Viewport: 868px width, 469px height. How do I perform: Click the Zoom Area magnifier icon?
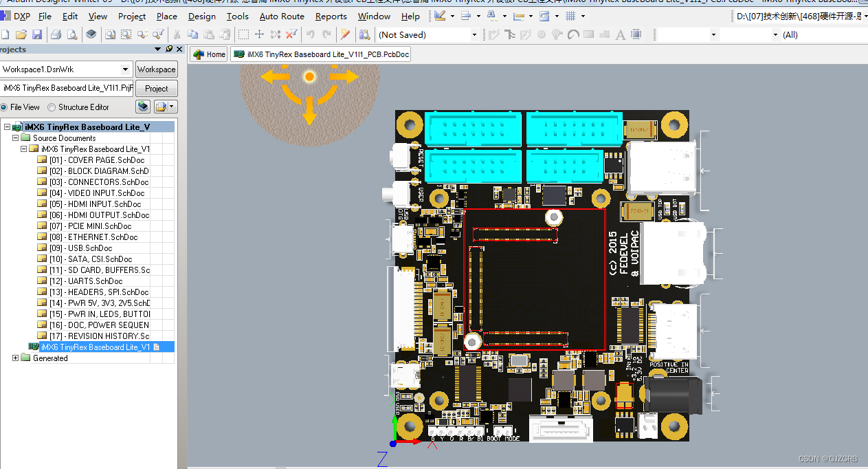tap(127, 34)
